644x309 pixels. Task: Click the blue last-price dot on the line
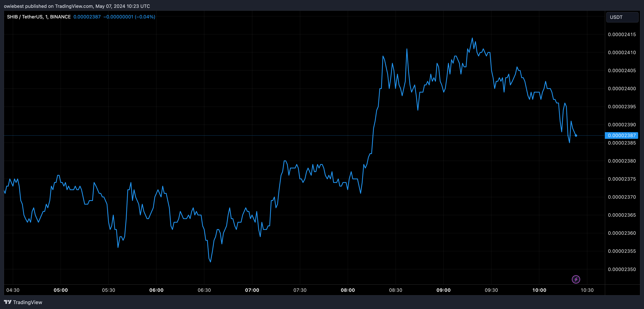pos(576,136)
